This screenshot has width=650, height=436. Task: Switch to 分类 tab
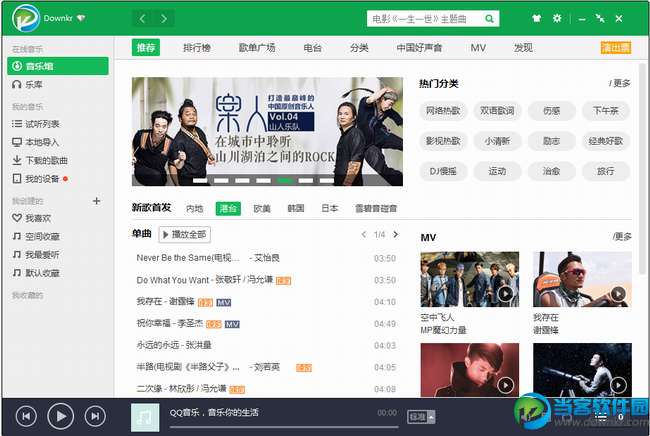coord(359,48)
